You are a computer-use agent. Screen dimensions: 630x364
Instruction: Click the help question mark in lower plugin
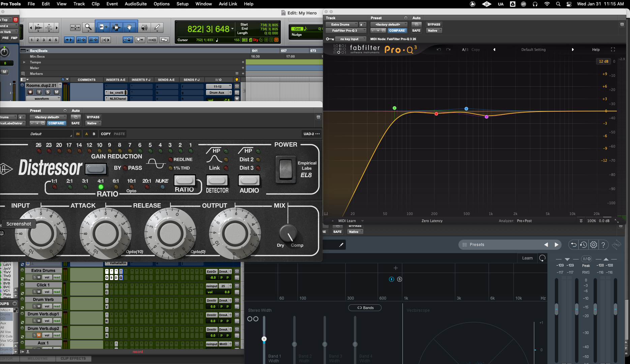[603, 245]
